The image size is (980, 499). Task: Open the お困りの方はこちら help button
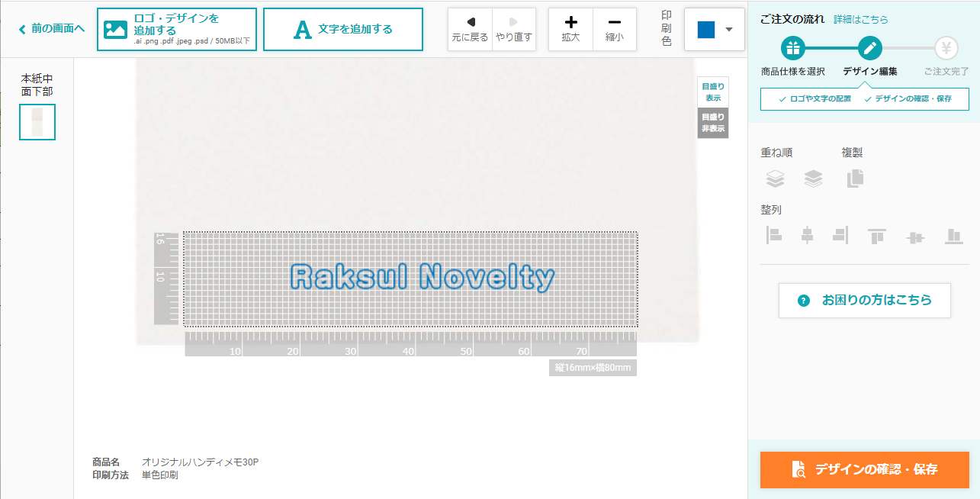[865, 301]
